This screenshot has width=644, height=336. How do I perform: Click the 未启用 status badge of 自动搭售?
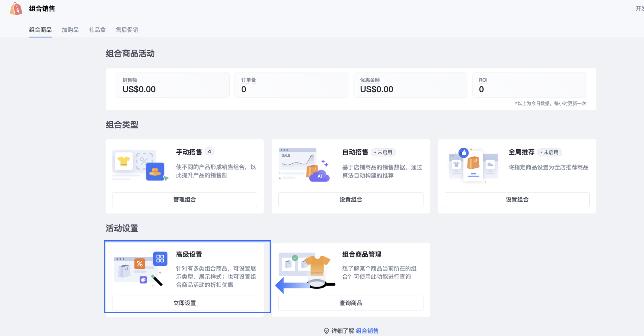pyautogui.click(x=383, y=152)
